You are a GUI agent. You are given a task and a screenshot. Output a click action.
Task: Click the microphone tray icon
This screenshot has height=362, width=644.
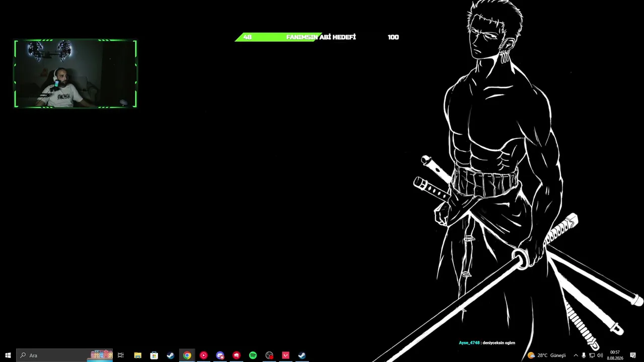click(584, 355)
